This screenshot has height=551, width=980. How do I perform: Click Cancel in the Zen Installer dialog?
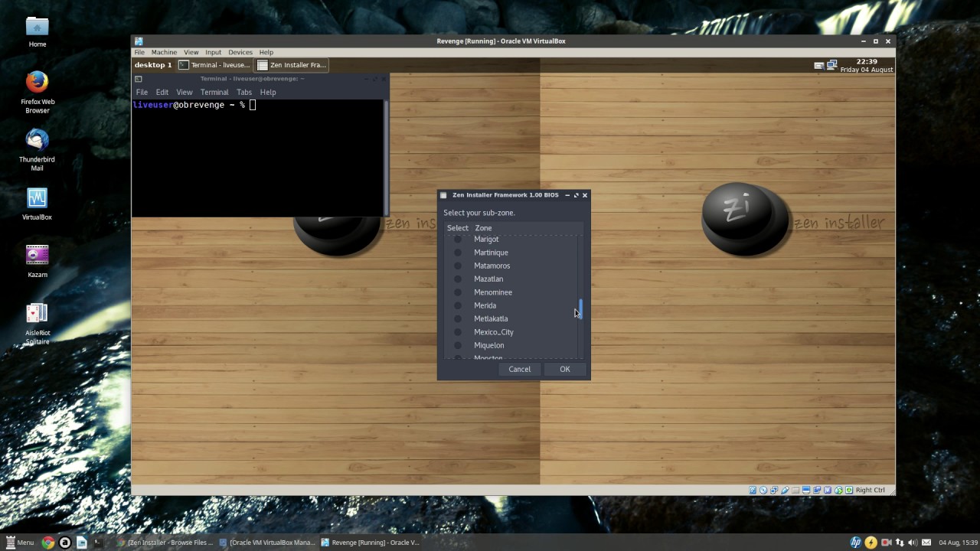click(x=519, y=369)
